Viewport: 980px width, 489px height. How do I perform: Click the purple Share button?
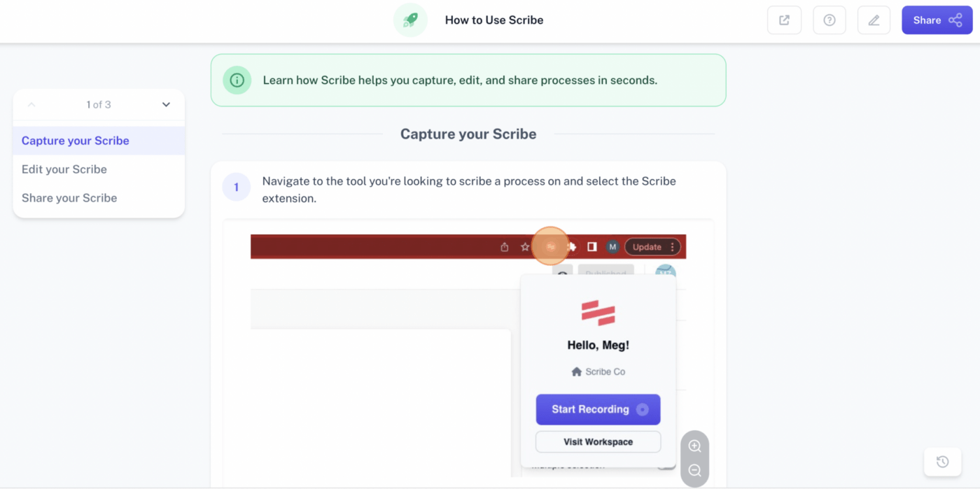point(937,20)
